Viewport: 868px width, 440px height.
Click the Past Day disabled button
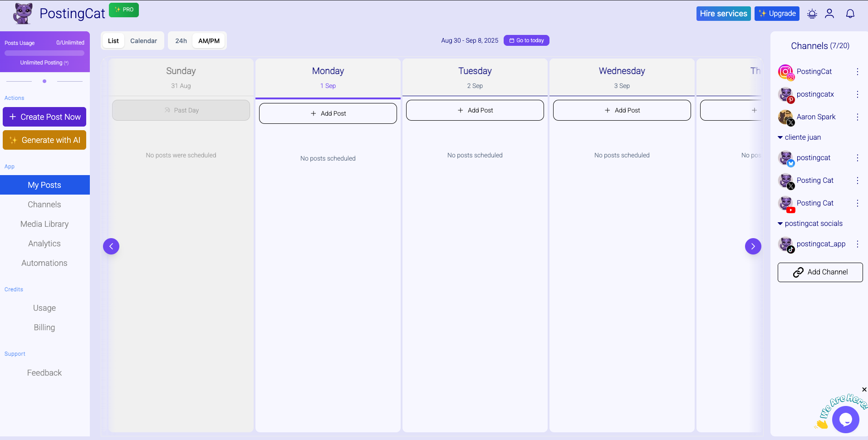tap(181, 110)
